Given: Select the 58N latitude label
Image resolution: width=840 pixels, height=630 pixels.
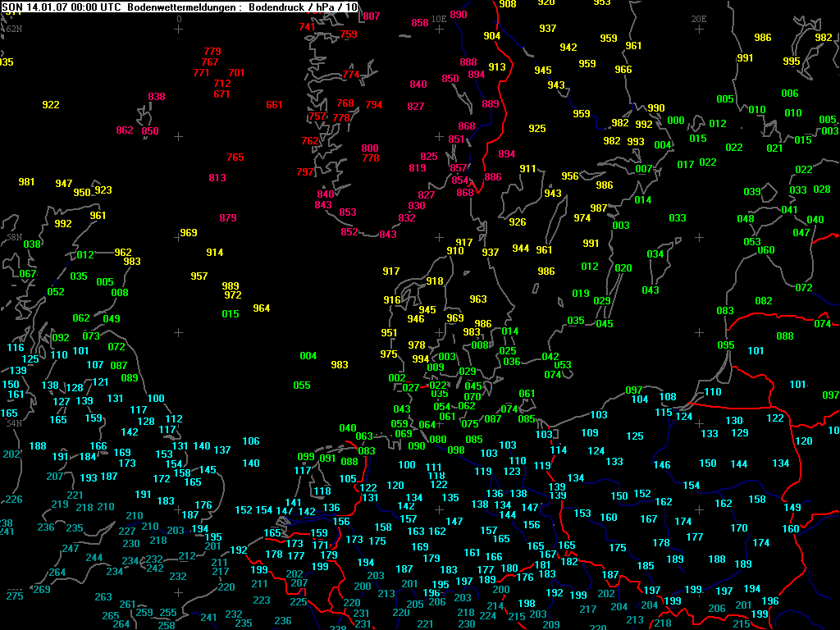Looking at the screenshot, I should [14, 236].
